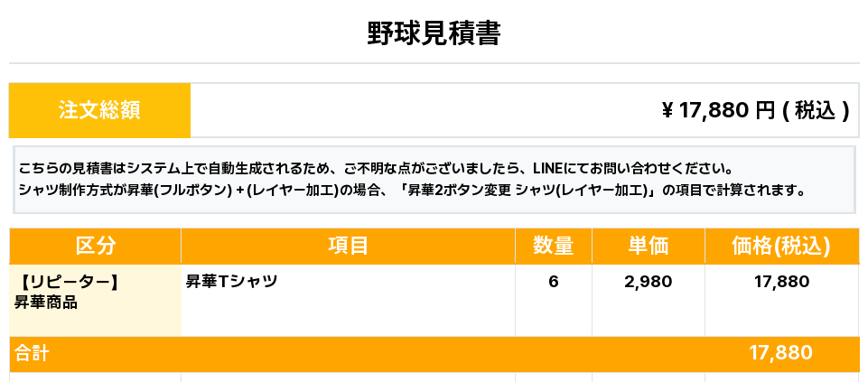Select the quoted 昇華2ボタン変更 シャツ(レイヤー加工) text
Viewport: 868px width, 382px height.
point(530,191)
